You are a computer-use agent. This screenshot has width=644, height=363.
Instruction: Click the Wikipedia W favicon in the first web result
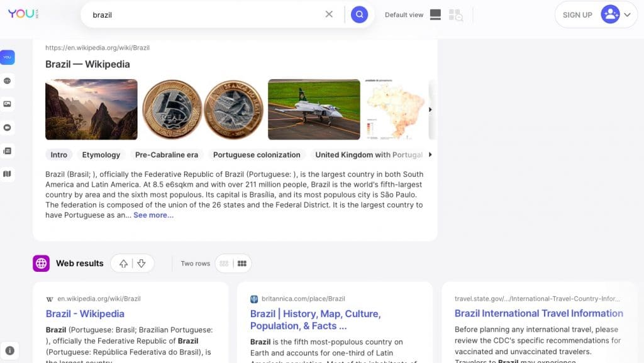point(49,299)
